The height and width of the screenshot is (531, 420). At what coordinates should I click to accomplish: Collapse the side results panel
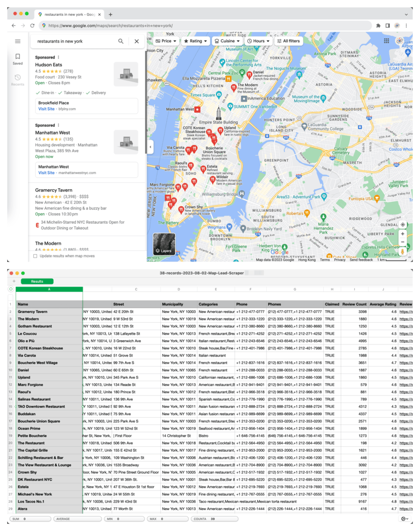pyautogui.click(x=150, y=147)
